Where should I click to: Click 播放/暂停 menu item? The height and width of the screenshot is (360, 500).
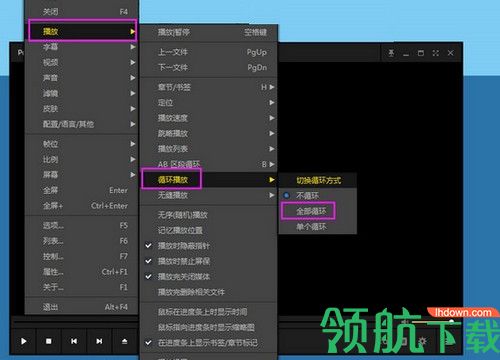209,32
